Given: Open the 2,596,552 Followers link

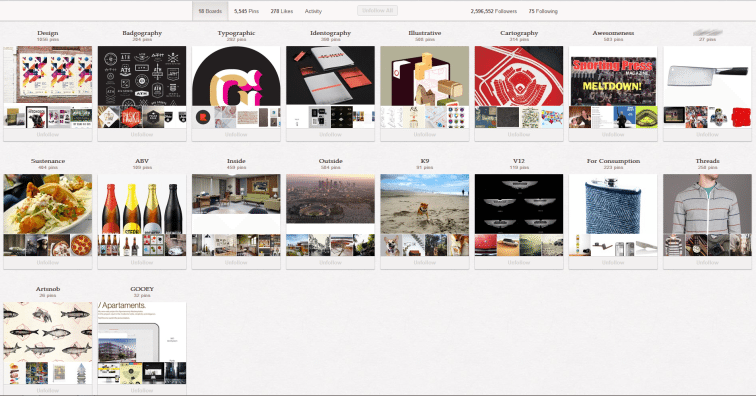Looking at the screenshot, I should [x=494, y=11].
